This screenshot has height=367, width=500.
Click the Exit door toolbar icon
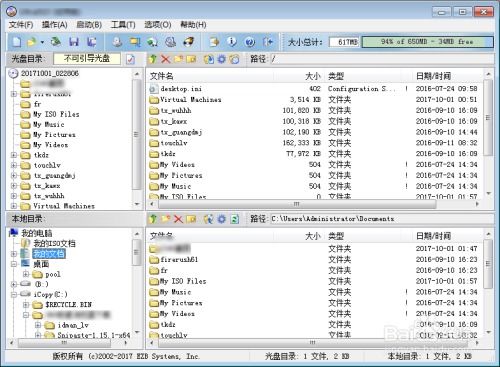(x=268, y=42)
